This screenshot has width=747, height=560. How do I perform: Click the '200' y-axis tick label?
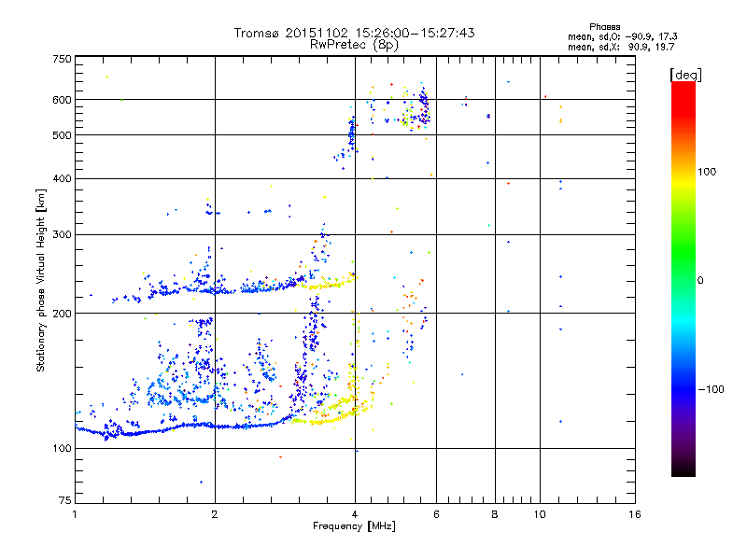(62, 314)
